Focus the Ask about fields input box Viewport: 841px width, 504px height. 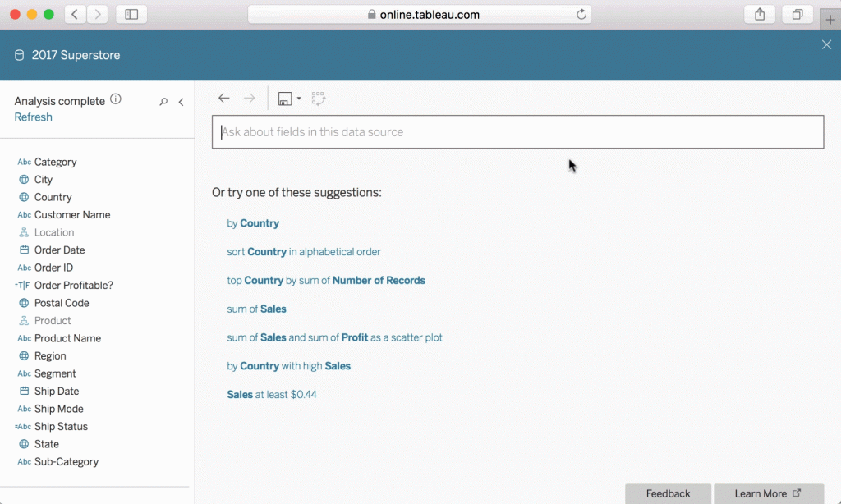pos(517,132)
